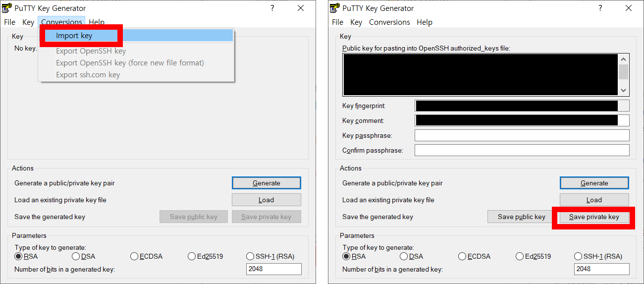The image size is (644, 284).
Task: Click Load button in left window
Action: tap(267, 200)
